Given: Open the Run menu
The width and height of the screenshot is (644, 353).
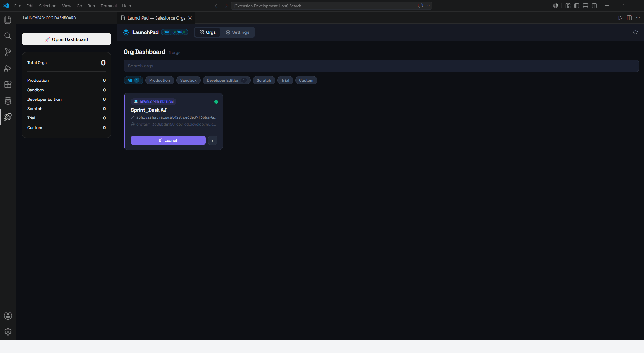Looking at the screenshot, I should tap(91, 6).
